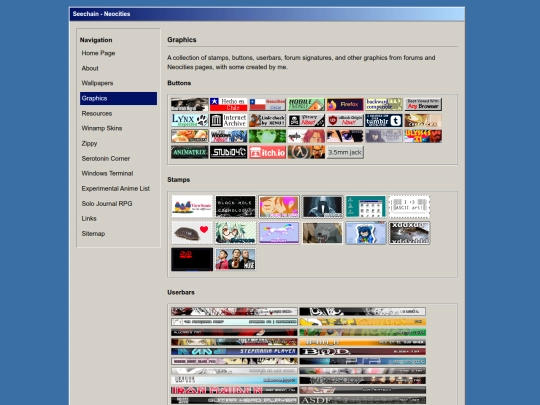Click the xddxdd cat stamp
Image resolution: width=540 pixels, height=405 pixels.
click(x=409, y=233)
